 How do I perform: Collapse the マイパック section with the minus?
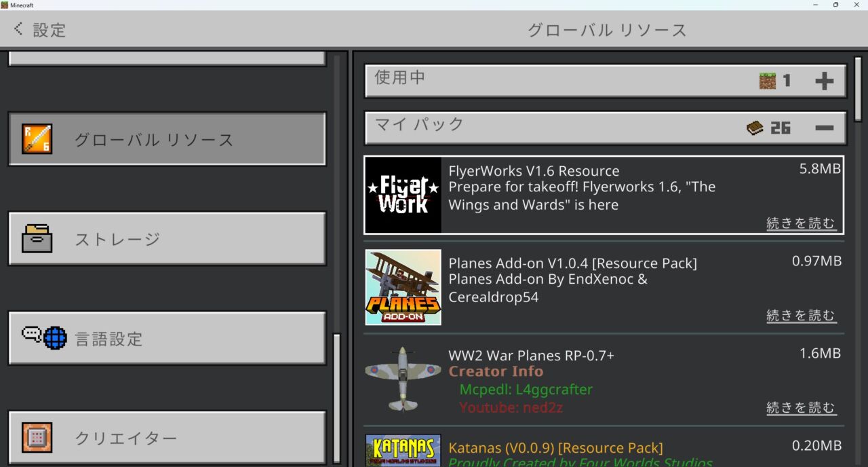pyautogui.click(x=826, y=127)
